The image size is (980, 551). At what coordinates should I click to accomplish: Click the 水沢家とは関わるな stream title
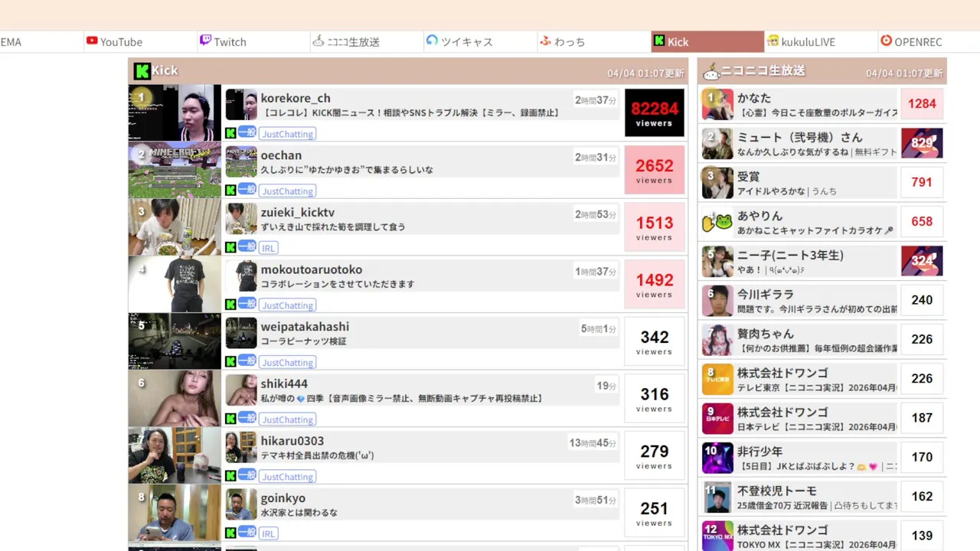pyautogui.click(x=299, y=513)
